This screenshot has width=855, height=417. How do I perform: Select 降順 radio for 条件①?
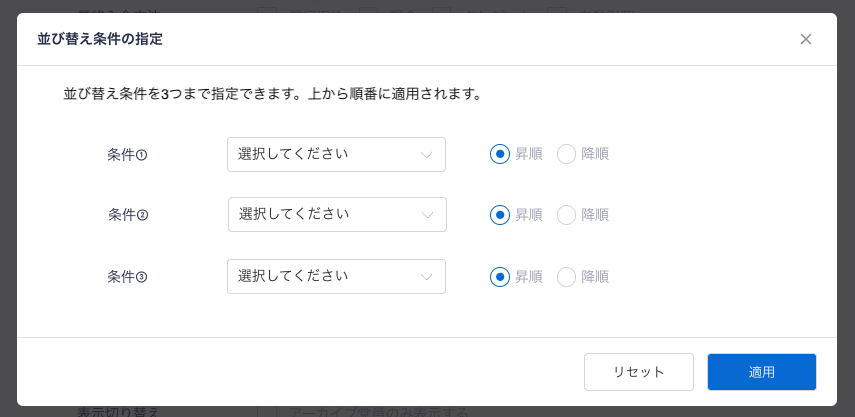tap(566, 154)
